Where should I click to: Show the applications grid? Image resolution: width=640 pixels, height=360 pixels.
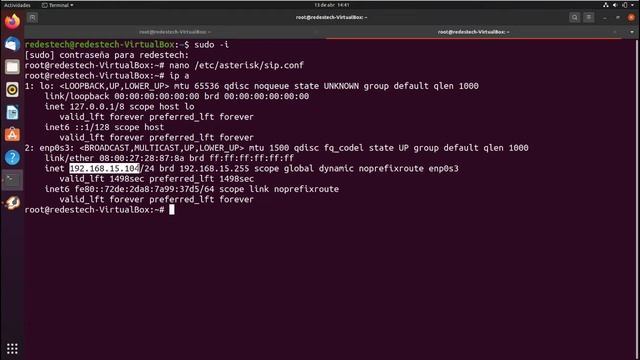click(x=12, y=348)
